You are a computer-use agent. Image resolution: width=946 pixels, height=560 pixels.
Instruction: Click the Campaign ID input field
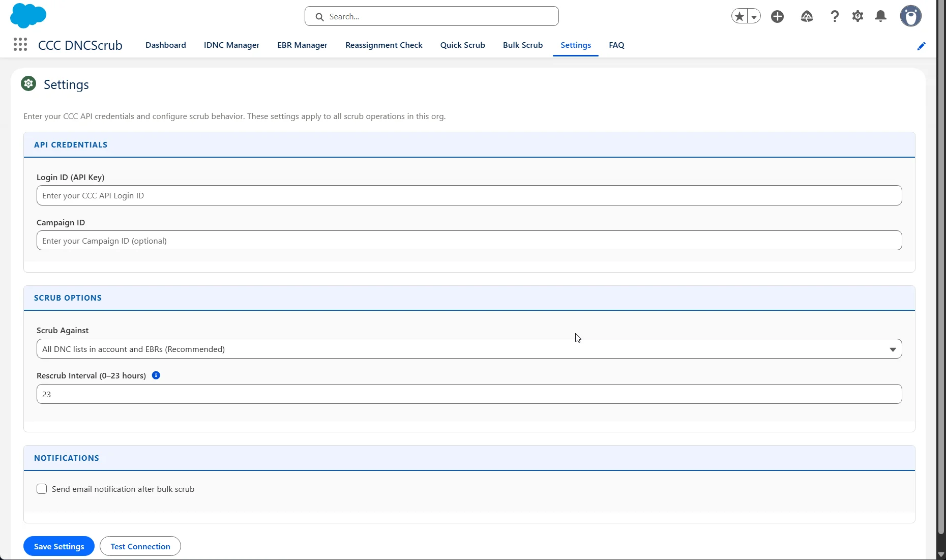pos(469,241)
